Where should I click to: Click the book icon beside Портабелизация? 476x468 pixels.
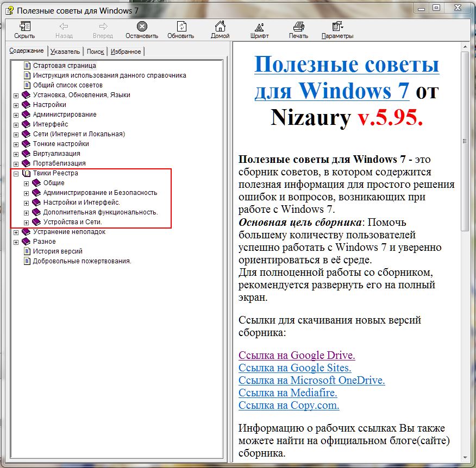tap(27, 163)
